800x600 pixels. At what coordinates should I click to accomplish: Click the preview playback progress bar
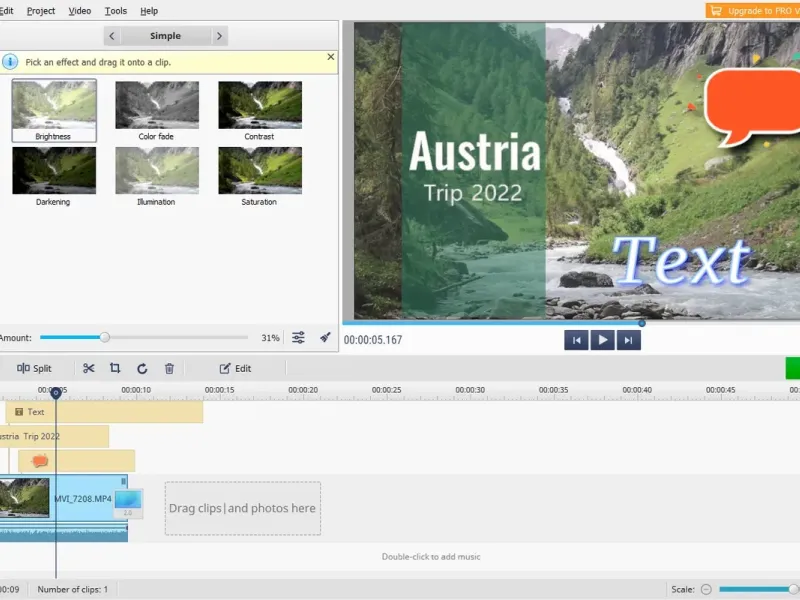(x=571, y=323)
